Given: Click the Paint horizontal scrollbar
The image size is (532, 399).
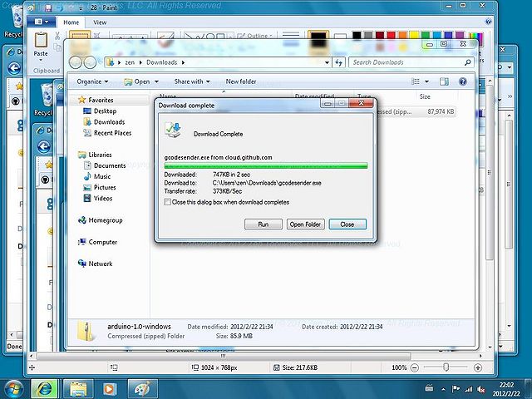Looking at the screenshot, I should point(224,356).
